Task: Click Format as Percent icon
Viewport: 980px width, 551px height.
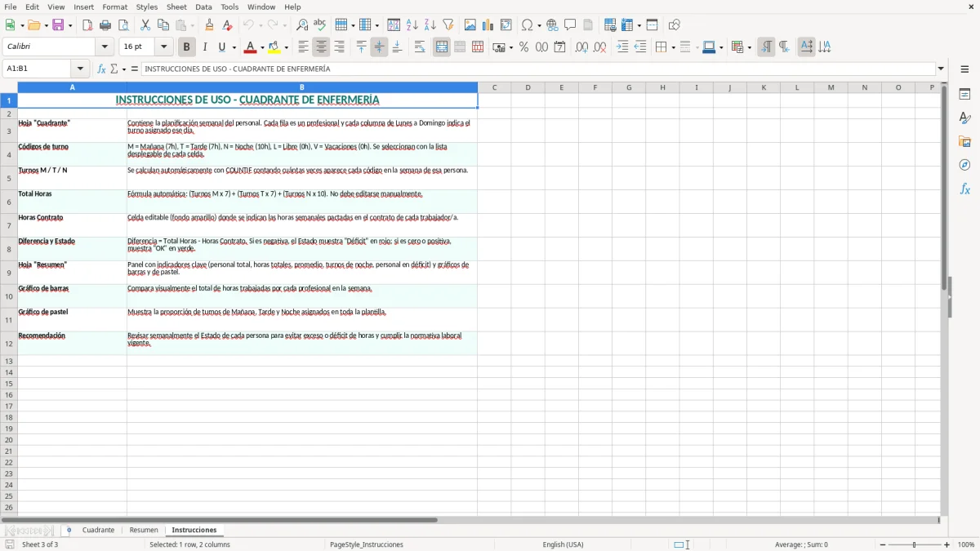Action: [523, 47]
